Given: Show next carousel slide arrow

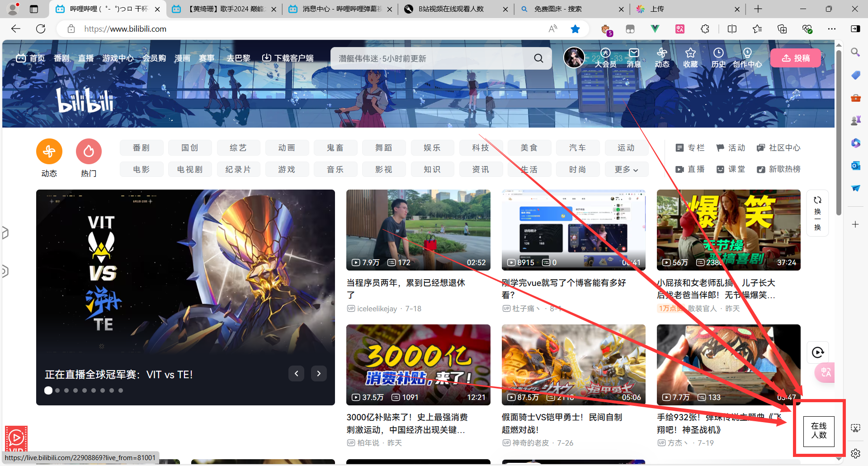Looking at the screenshot, I should coord(319,373).
